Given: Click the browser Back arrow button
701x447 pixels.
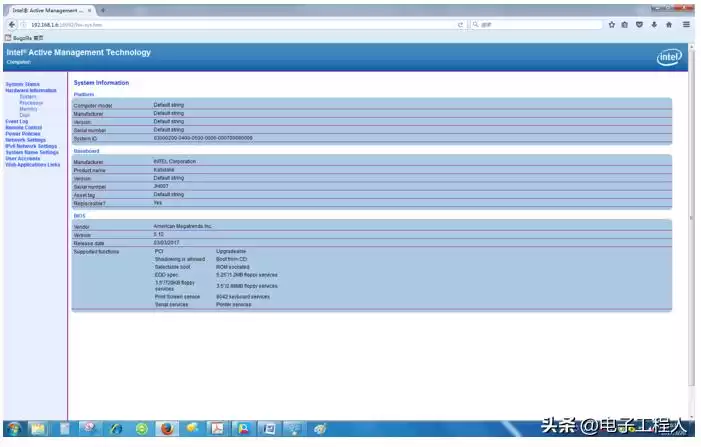Looking at the screenshot, I should (12, 24).
